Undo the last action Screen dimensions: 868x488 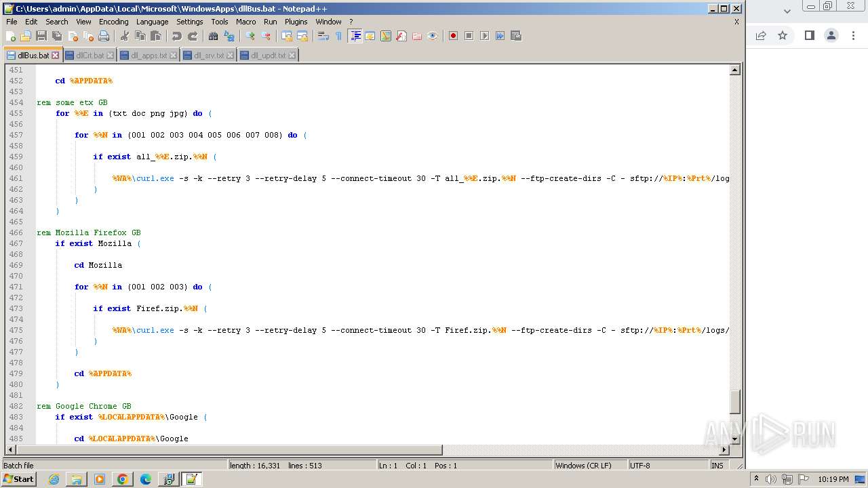[177, 36]
